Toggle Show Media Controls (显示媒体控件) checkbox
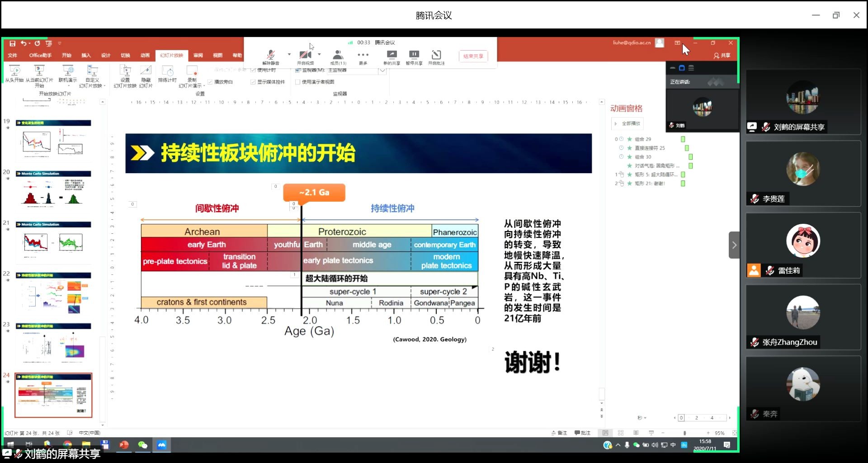 (253, 82)
